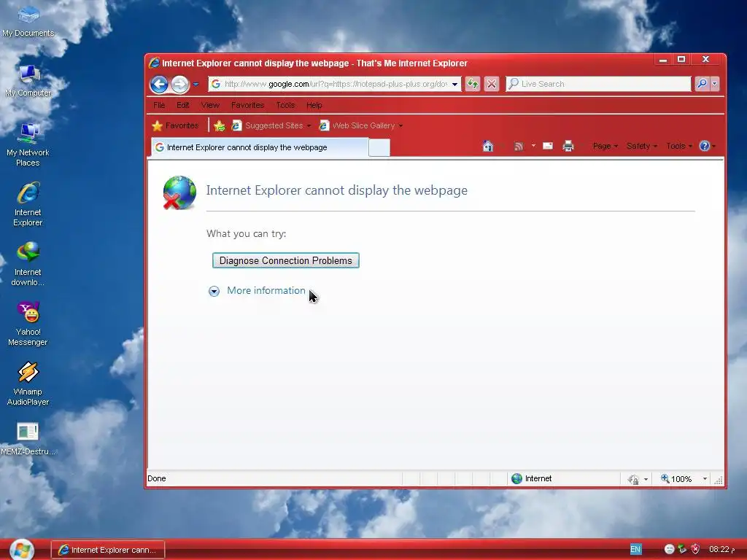Click the Forward arrow button
747x560 pixels.
click(x=179, y=85)
